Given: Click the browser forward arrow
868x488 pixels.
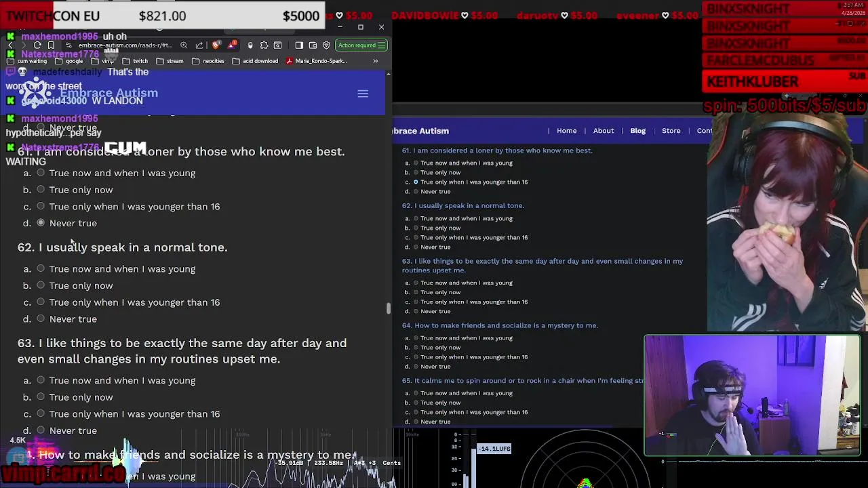Looking at the screenshot, I should click(24, 45).
